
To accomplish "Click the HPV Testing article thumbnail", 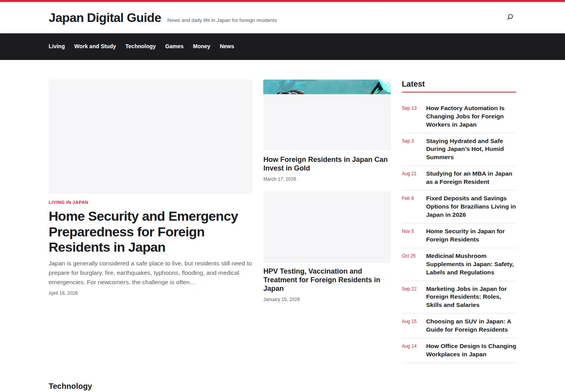I will pos(327,227).
